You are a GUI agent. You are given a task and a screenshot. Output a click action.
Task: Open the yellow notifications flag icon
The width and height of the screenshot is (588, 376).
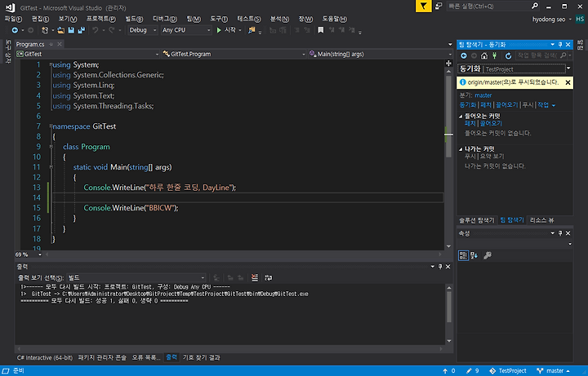(423, 6)
